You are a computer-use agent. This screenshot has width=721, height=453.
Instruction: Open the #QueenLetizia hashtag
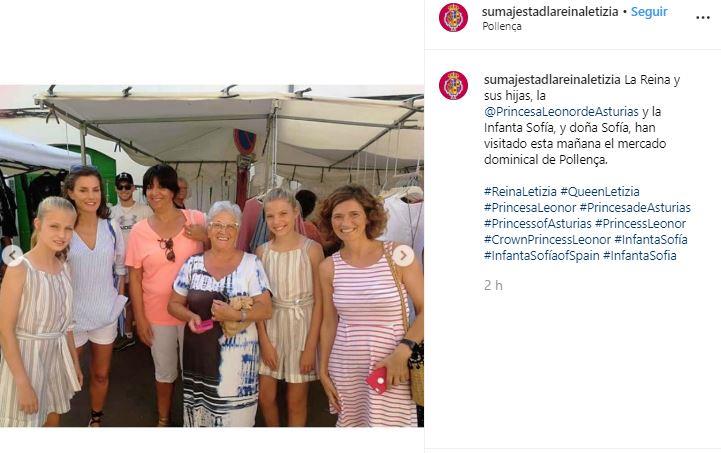click(600, 191)
